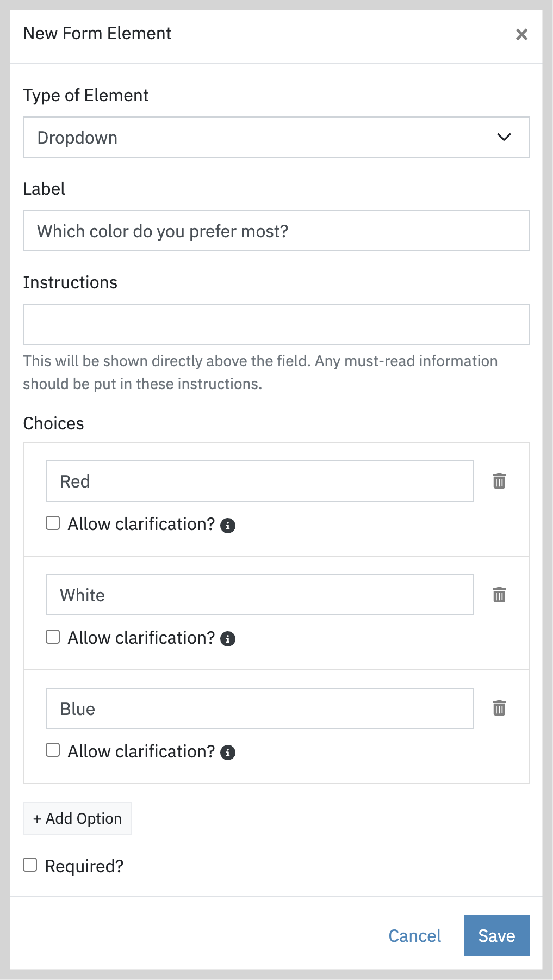Tick Allow clarification under White
553x980 pixels.
coord(53,637)
